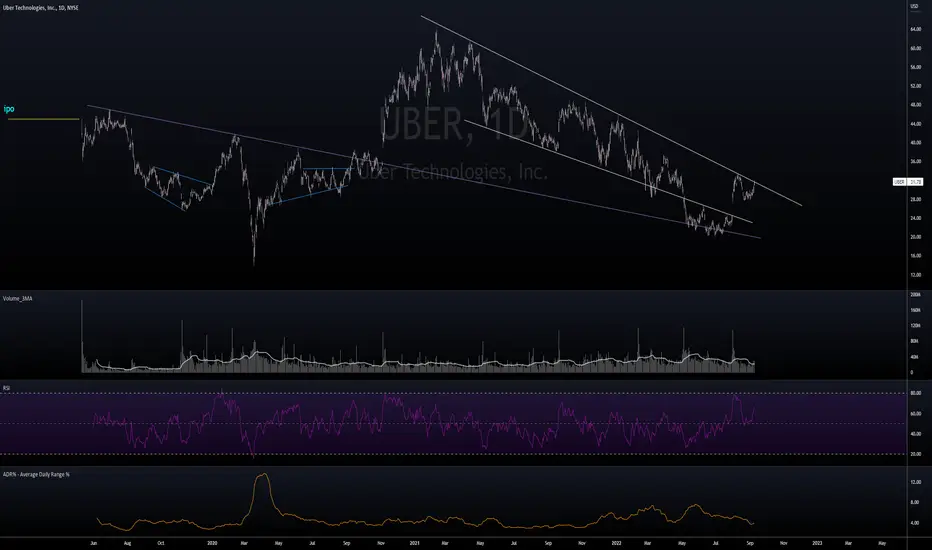The width and height of the screenshot is (932, 550).
Task: Click the 'ADR% - Average Daily Range %' indicator label
Action: point(36,474)
